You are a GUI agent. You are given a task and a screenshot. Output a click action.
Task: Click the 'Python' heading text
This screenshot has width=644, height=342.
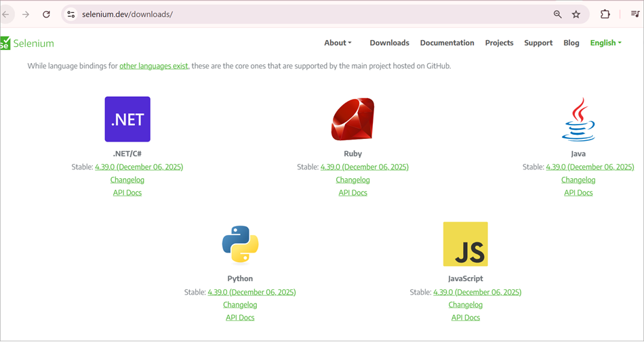point(240,278)
